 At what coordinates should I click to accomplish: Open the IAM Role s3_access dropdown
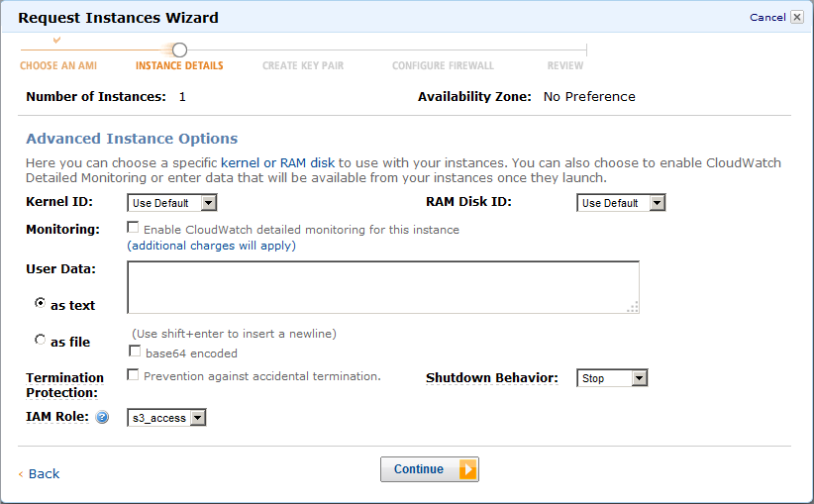tap(166, 418)
